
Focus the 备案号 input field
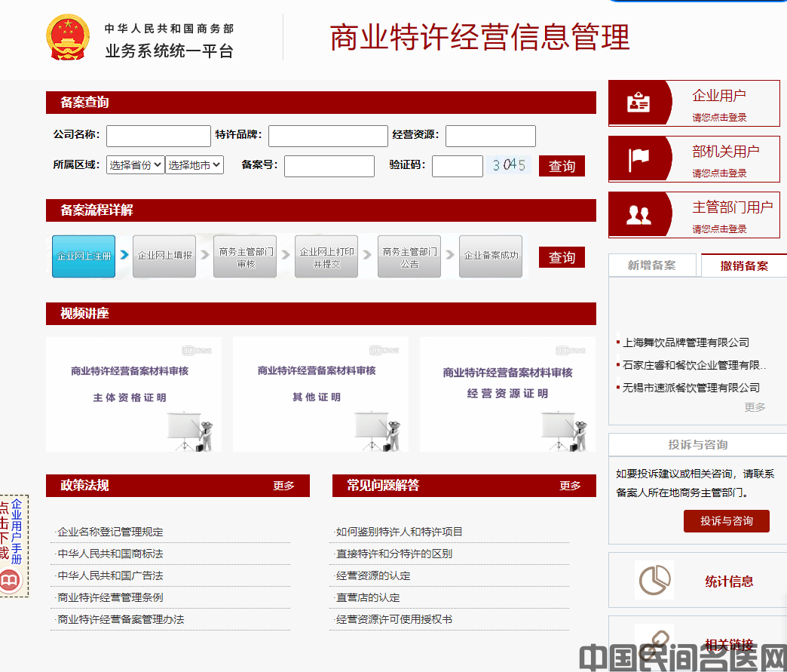pos(329,166)
